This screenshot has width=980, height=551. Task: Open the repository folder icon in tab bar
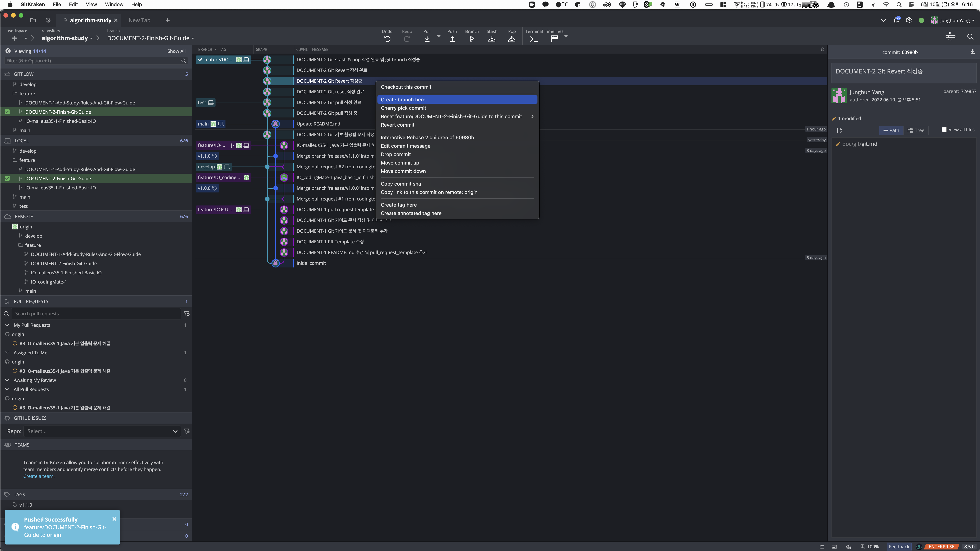coord(33,20)
